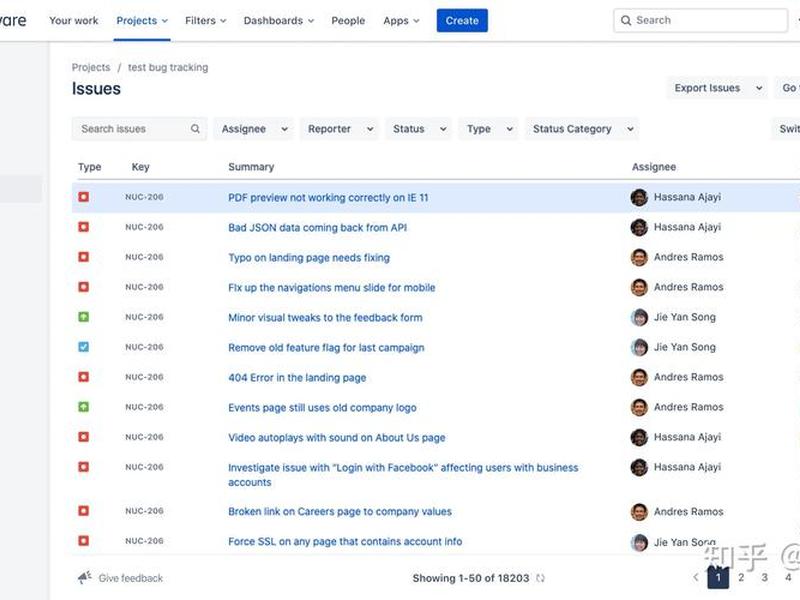
Task: Click Hassana Ajayi's avatar in first row
Action: coord(639,197)
